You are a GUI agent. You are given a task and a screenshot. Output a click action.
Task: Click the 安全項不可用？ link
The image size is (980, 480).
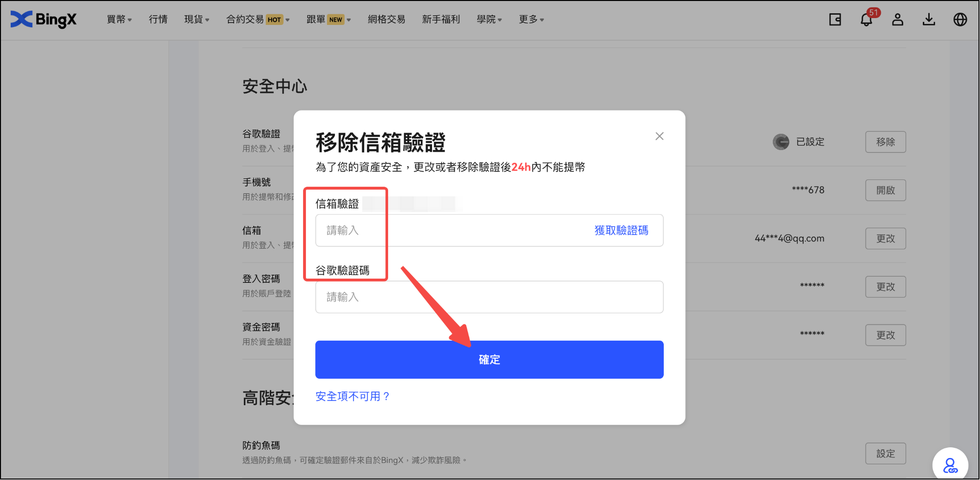pyautogui.click(x=352, y=396)
